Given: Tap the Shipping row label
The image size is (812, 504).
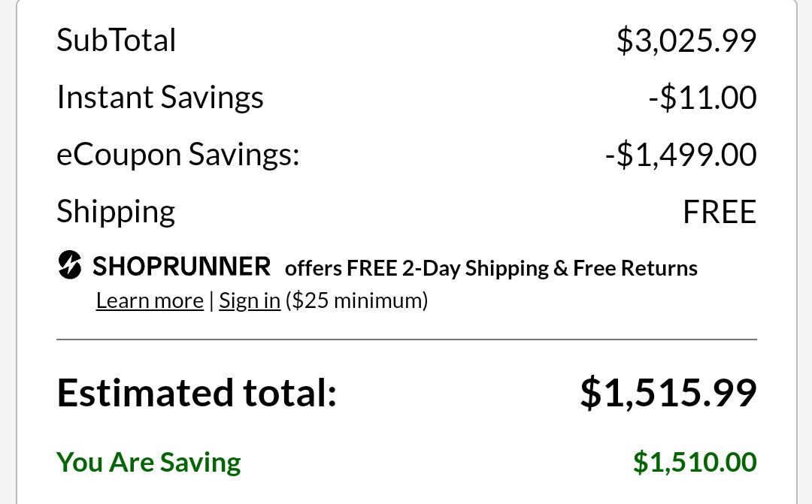Looking at the screenshot, I should pyautogui.click(x=116, y=212).
